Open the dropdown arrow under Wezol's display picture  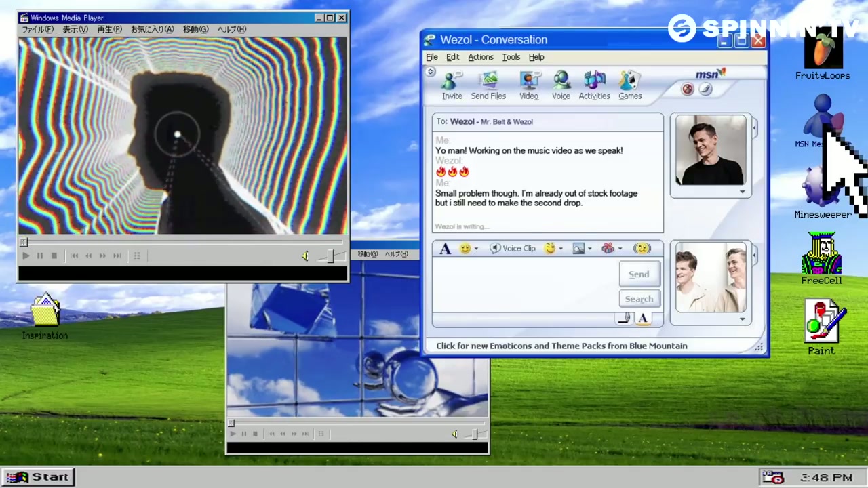(x=742, y=192)
